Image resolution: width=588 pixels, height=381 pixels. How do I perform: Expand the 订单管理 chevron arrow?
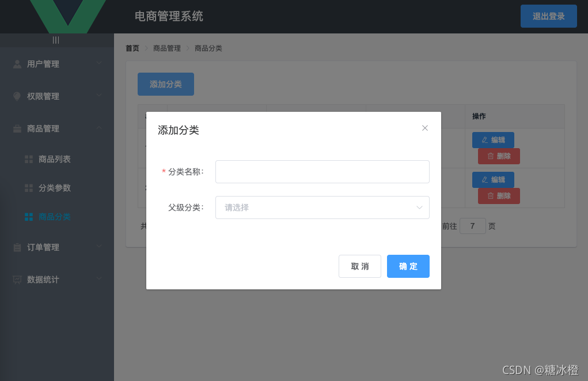coord(99,246)
